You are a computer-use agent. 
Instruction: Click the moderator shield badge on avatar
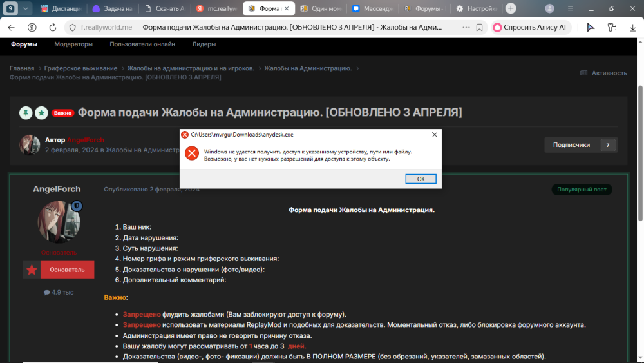(77, 206)
